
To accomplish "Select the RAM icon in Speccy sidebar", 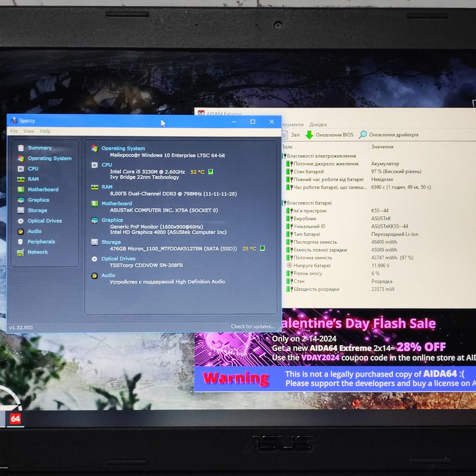I will pos(21,179).
